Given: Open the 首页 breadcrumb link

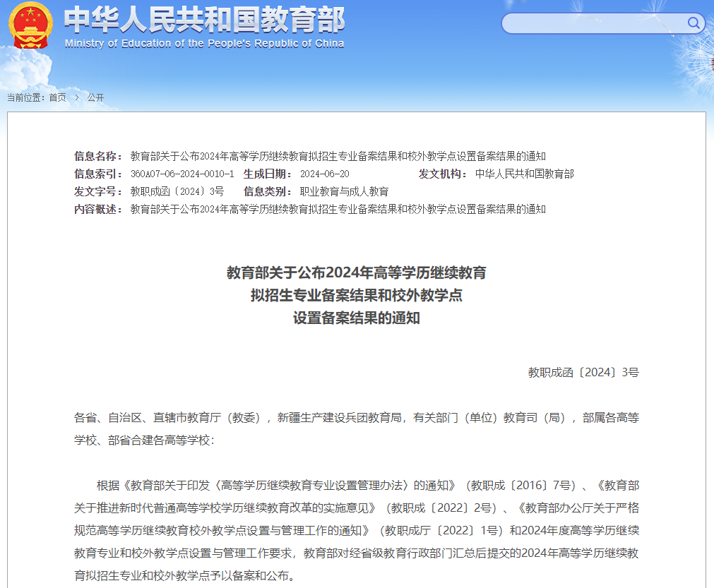Looking at the screenshot, I should point(57,97).
